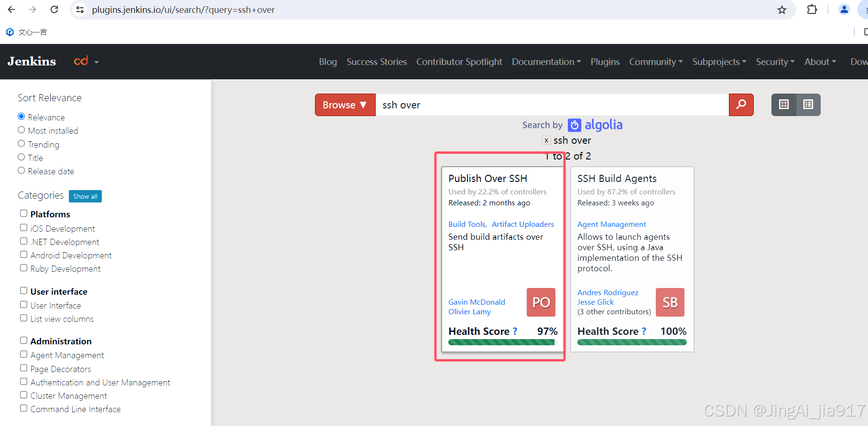Open Olivier Lamy's profile
The height and width of the screenshot is (426, 868).
pos(469,311)
